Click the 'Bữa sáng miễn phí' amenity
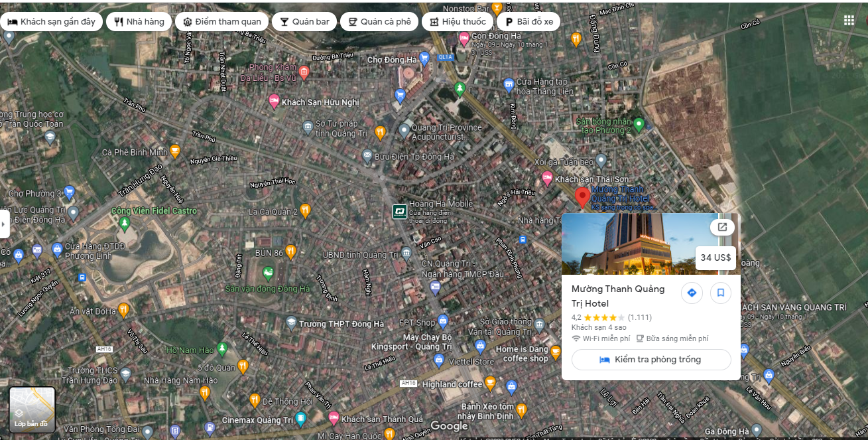 [672, 338]
